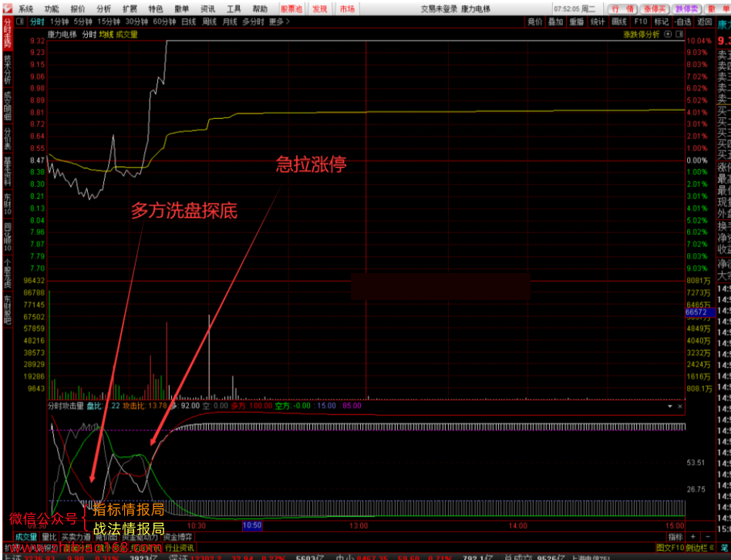Switch to the 月线 period tab
Image resolution: width=731 pixels, height=560 pixels.
pyautogui.click(x=231, y=22)
